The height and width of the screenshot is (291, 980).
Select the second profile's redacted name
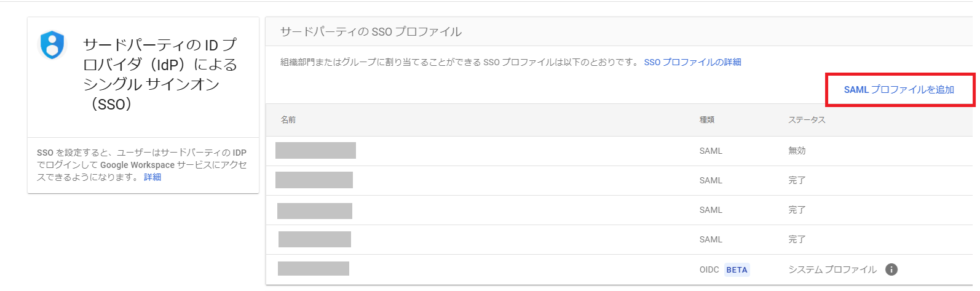314,180
